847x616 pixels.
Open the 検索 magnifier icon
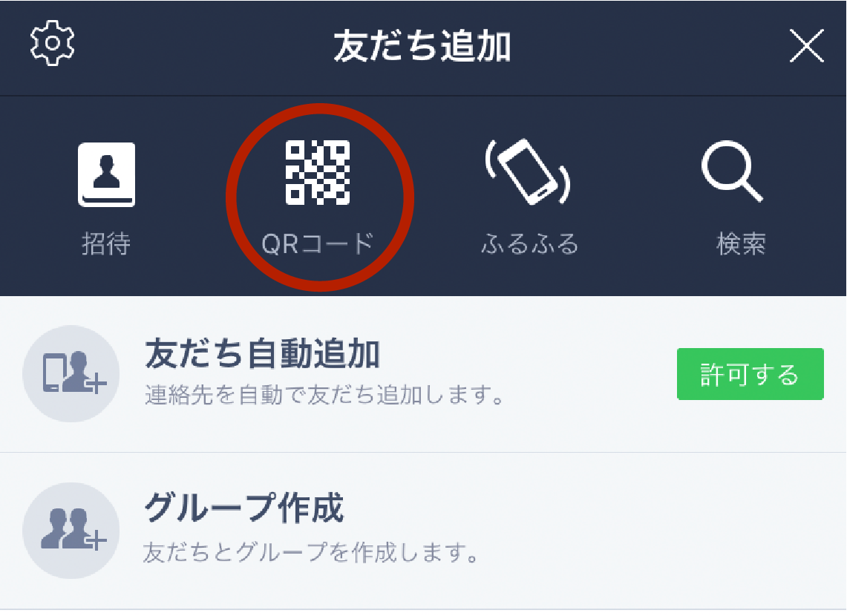coord(733,171)
